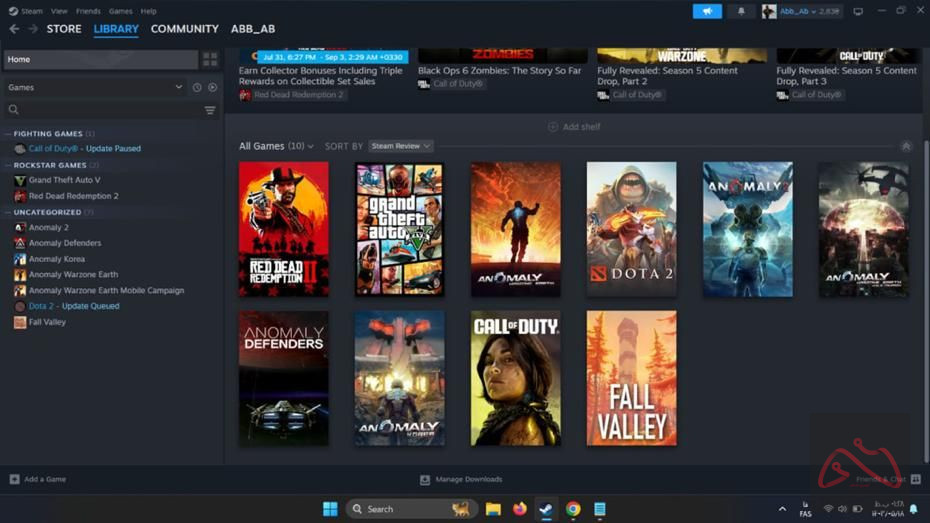Click Manage Downloads label
930x523 pixels.
[x=469, y=479]
